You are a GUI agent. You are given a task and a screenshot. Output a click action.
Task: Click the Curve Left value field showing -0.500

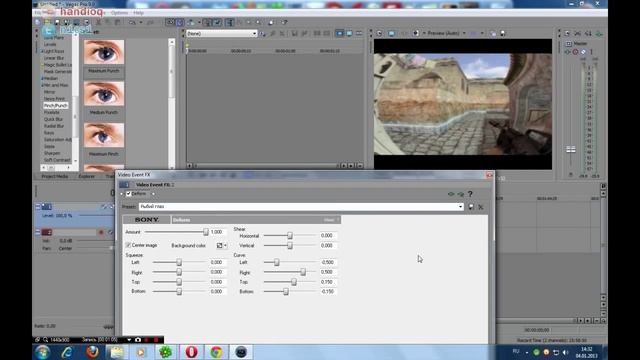coord(328,262)
